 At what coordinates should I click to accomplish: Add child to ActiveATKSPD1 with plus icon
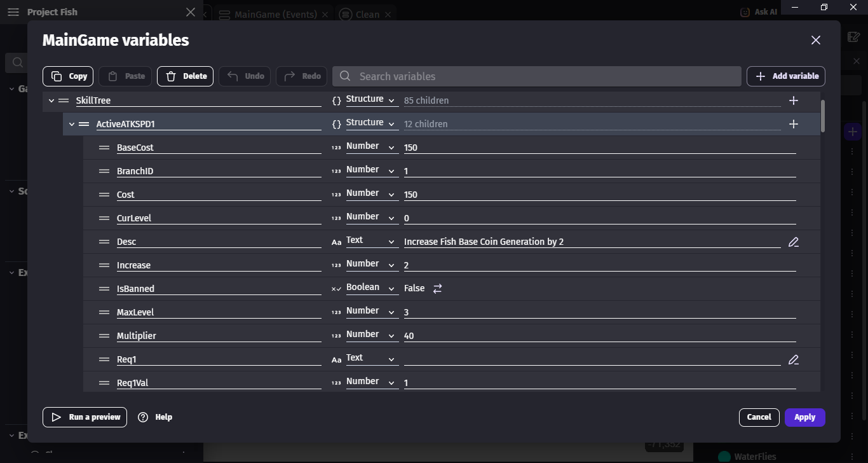click(793, 124)
